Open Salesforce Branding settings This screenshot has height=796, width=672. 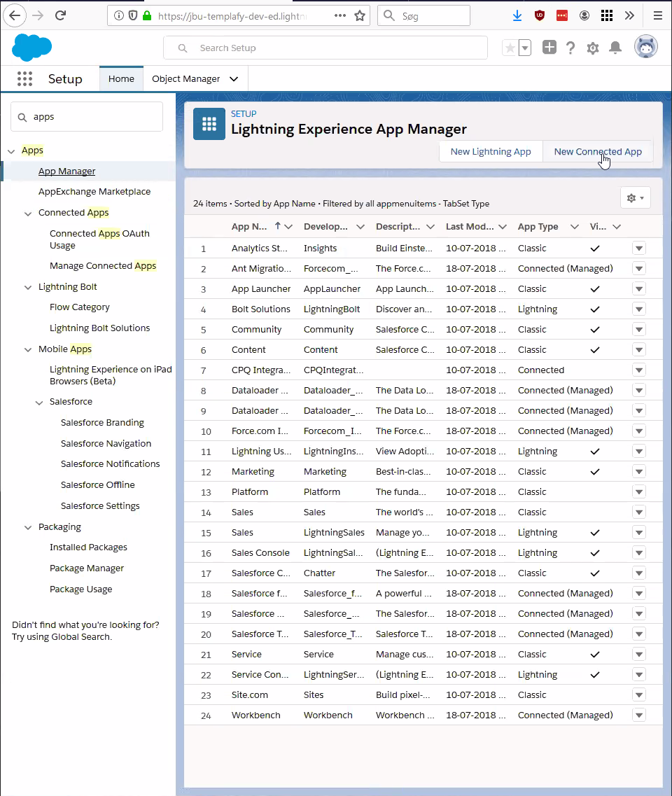(x=102, y=422)
